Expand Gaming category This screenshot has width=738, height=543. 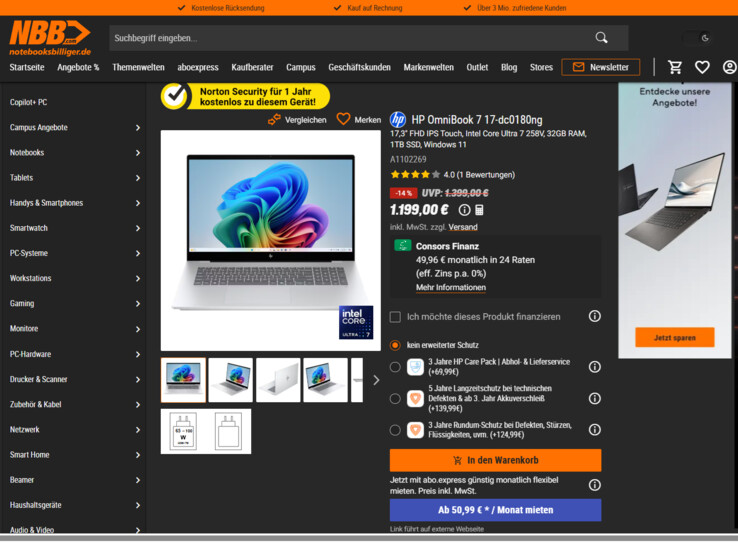click(x=137, y=304)
